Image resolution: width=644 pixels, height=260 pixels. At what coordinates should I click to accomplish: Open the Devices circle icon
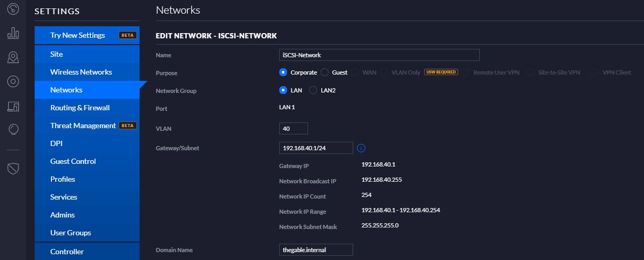click(x=13, y=81)
